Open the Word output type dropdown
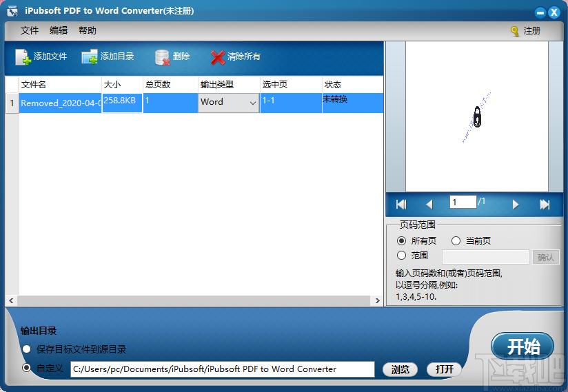 tap(229, 103)
